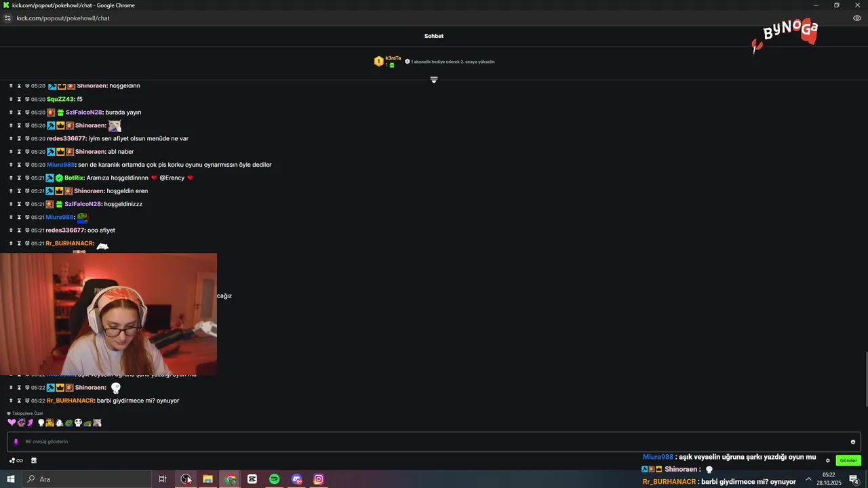Open BotRix username

coord(74,178)
